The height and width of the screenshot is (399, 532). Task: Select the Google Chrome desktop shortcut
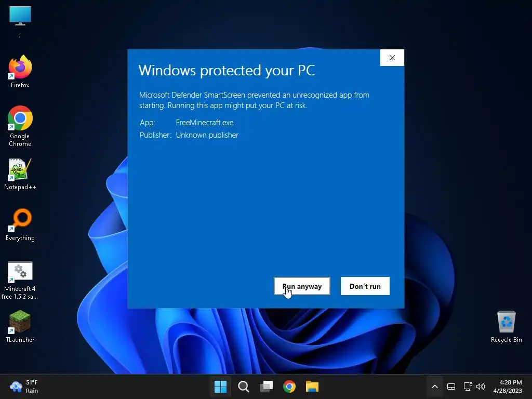point(20,126)
